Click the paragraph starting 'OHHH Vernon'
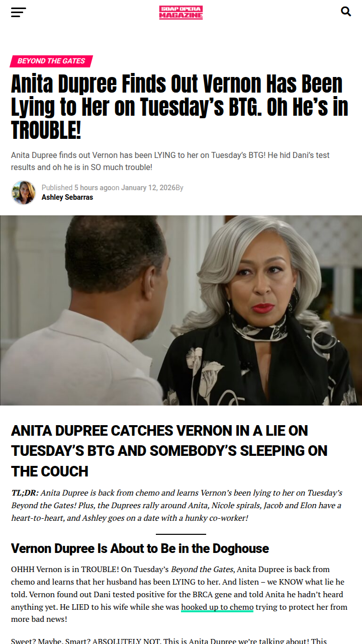 coord(179,594)
